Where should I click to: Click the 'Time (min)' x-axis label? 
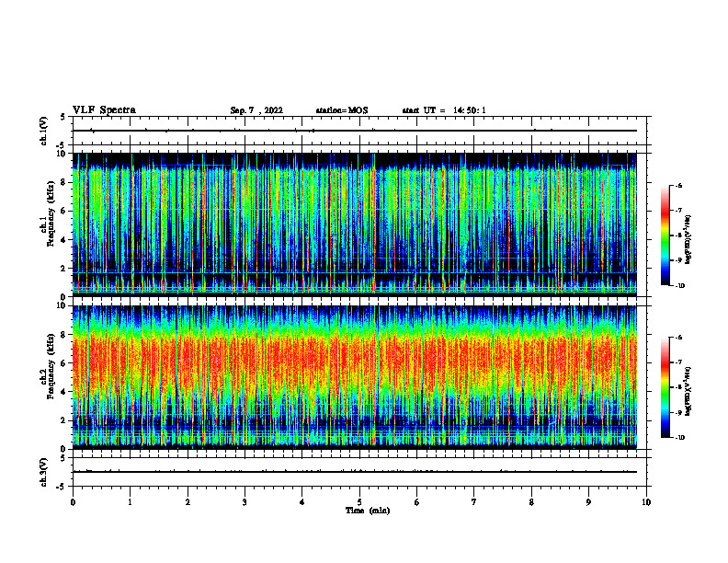coord(368,511)
